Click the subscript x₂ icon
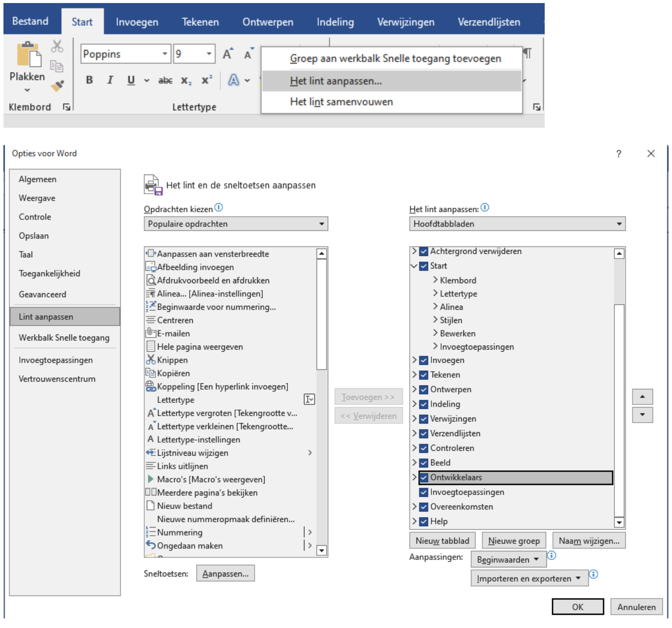 pos(186,81)
